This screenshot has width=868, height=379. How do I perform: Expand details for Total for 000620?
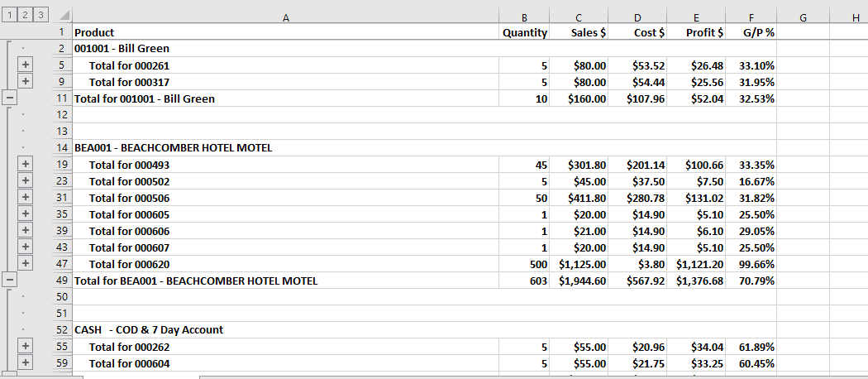[25, 263]
